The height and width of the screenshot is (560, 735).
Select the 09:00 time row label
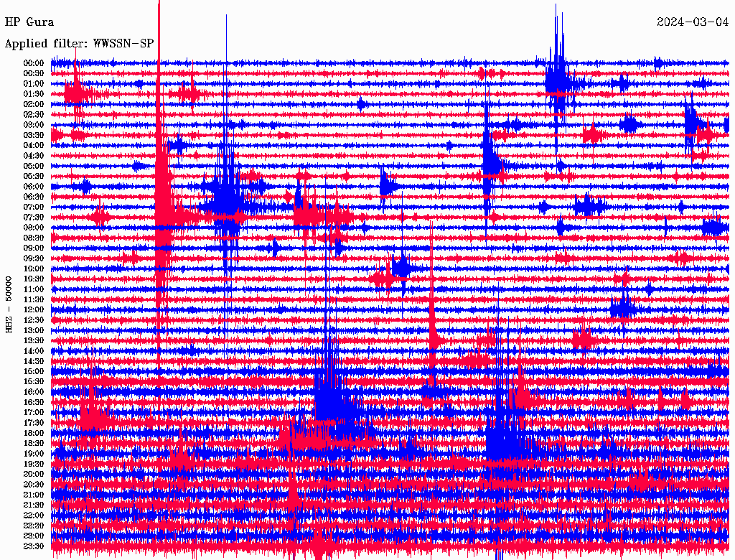click(33, 248)
